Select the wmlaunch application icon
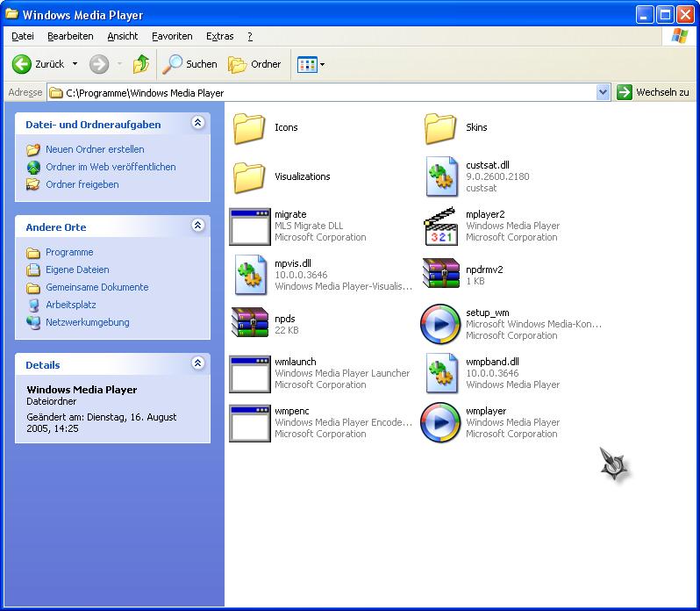The image size is (700, 611). click(x=249, y=373)
